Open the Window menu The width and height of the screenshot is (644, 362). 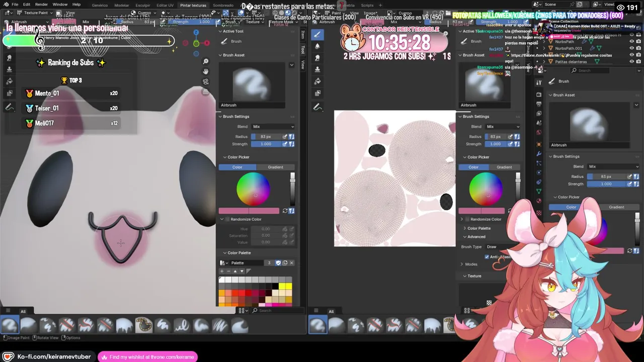[x=60, y=5]
